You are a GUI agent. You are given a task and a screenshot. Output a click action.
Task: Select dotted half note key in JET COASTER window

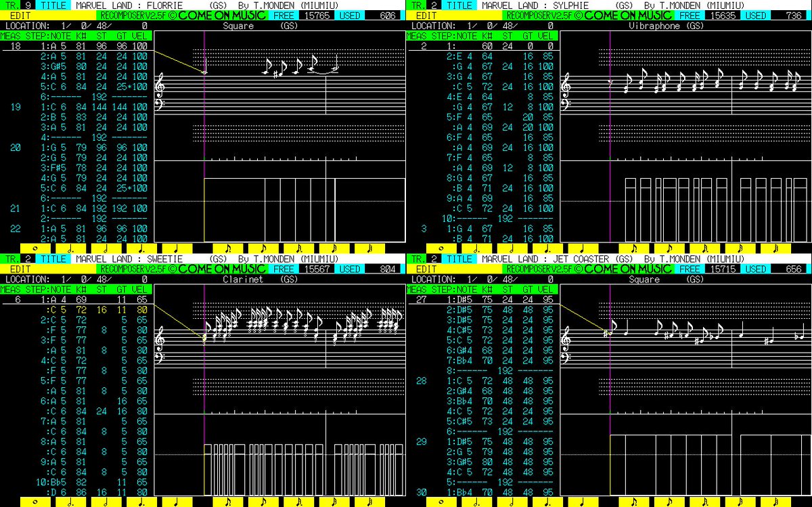pos(478,502)
